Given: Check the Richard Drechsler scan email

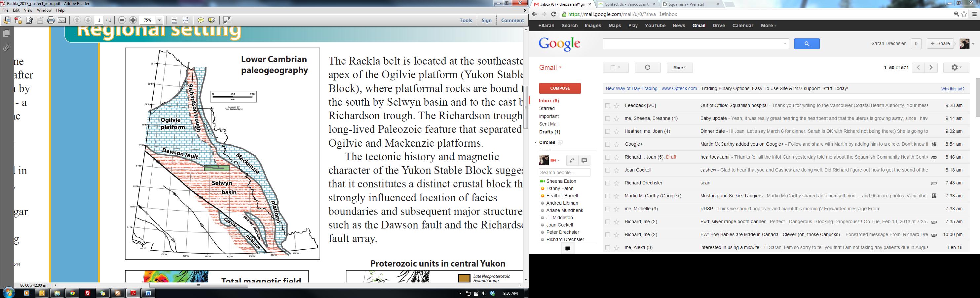Looking at the screenshot, I should (x=608, y=183).
